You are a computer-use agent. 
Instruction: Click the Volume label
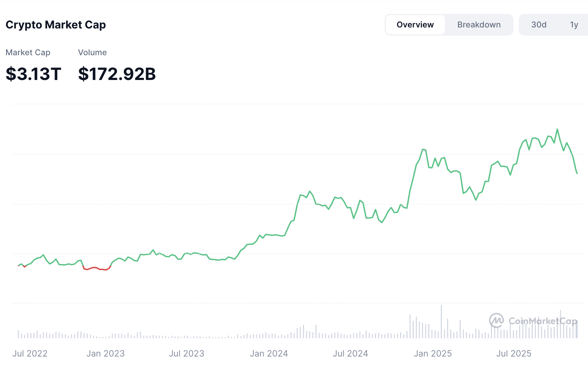pos(92,53)
